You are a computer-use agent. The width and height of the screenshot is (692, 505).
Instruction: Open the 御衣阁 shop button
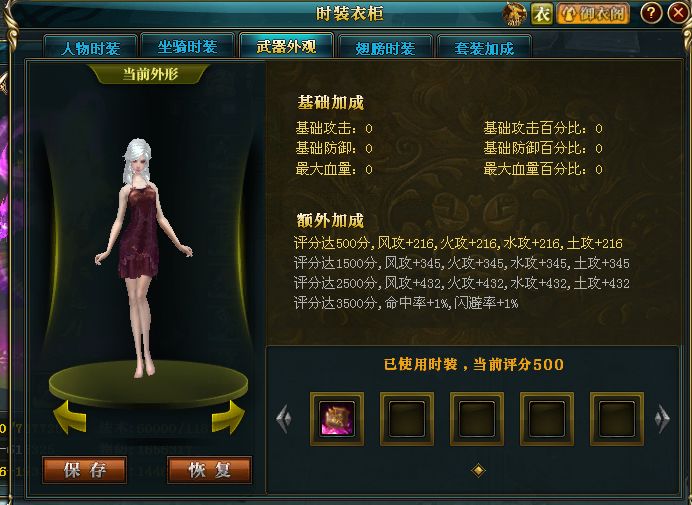tap(593, 14)
